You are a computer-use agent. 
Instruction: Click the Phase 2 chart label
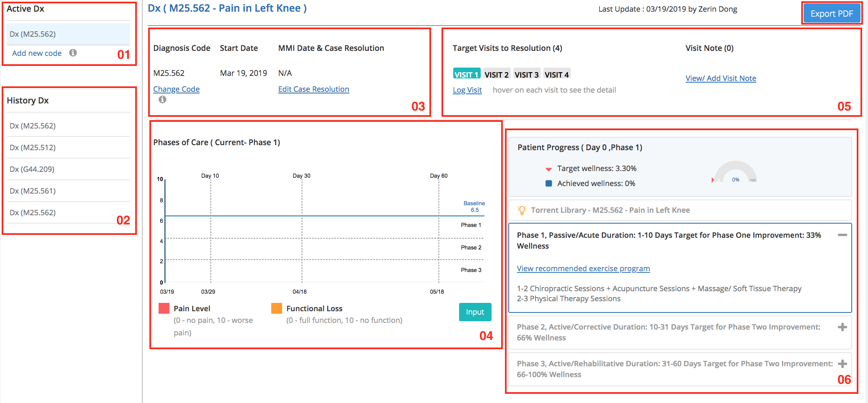[471, 247]
